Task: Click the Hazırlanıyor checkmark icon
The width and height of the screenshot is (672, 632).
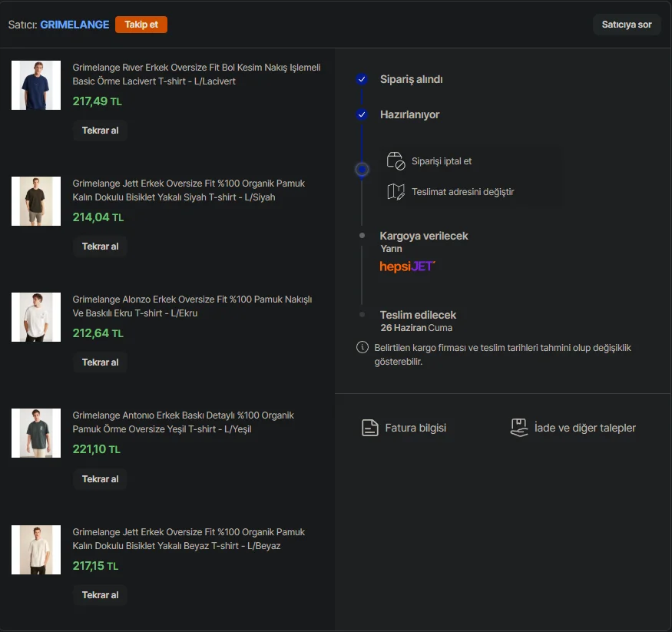Action: click(x=362, y=114)
